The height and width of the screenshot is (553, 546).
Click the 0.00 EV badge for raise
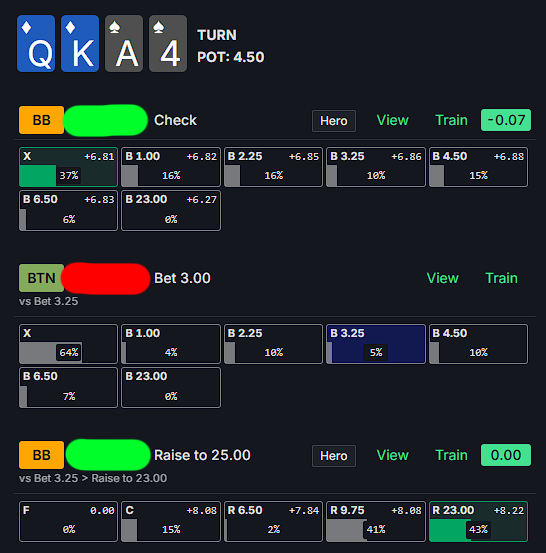pos(506,455)
